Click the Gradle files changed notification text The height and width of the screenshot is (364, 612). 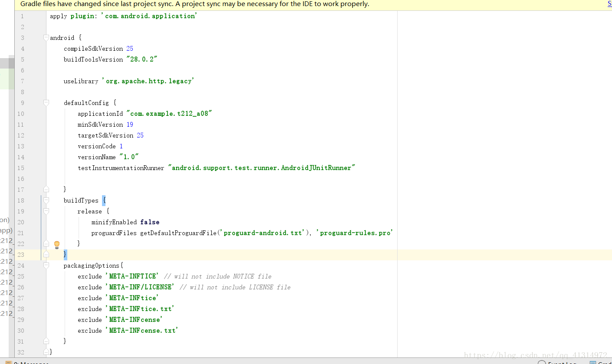coord(195,4)
